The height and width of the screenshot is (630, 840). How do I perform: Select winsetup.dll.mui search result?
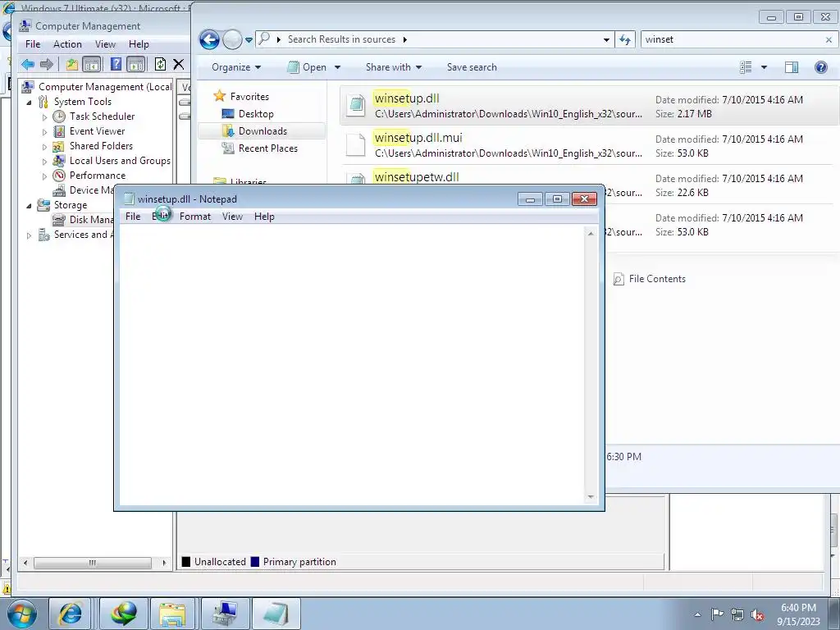pyautogui.click(x=590, y=145)
